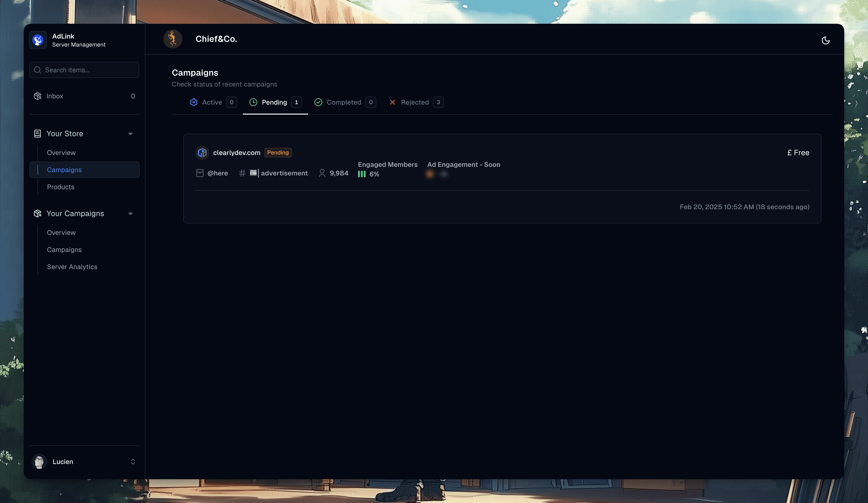This screenshot has height=503, width=868.
Task: Collapse the Your Campaigns section arrow
Action: click(x=131, y=214)
